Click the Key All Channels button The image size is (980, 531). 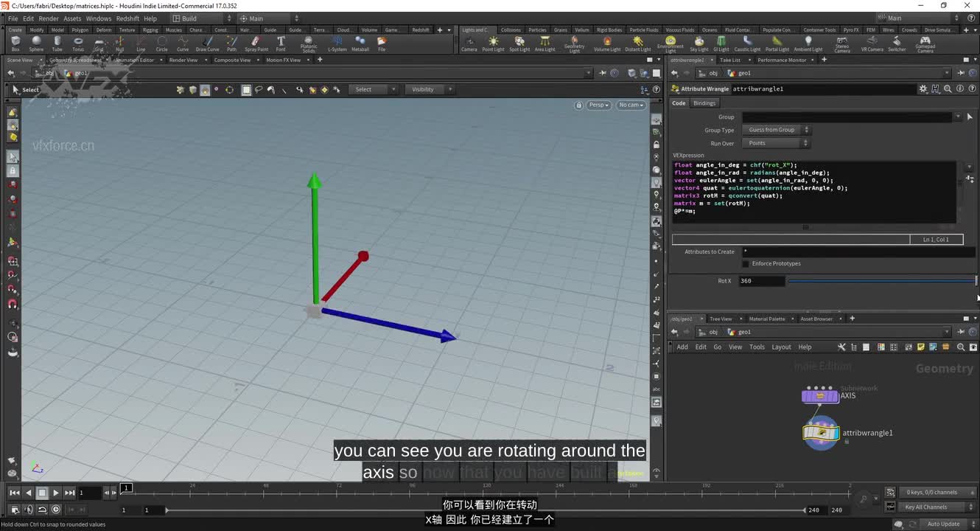(x=927, y=507)
